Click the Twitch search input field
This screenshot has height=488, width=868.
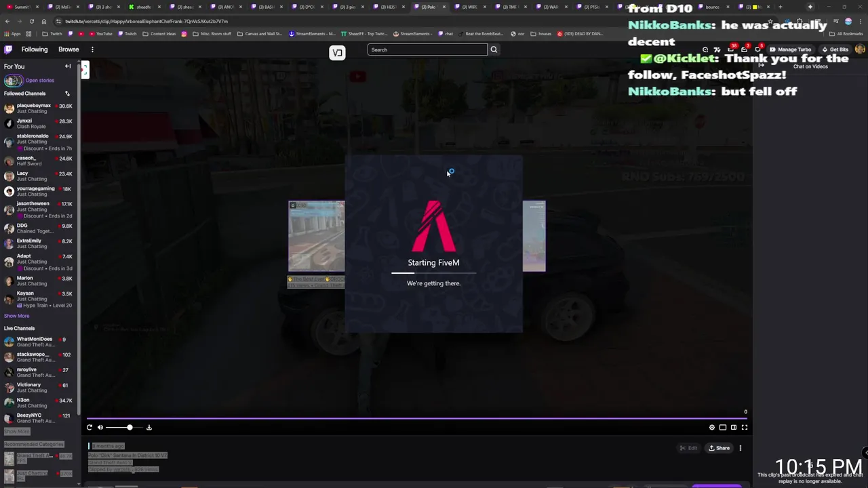427,49
